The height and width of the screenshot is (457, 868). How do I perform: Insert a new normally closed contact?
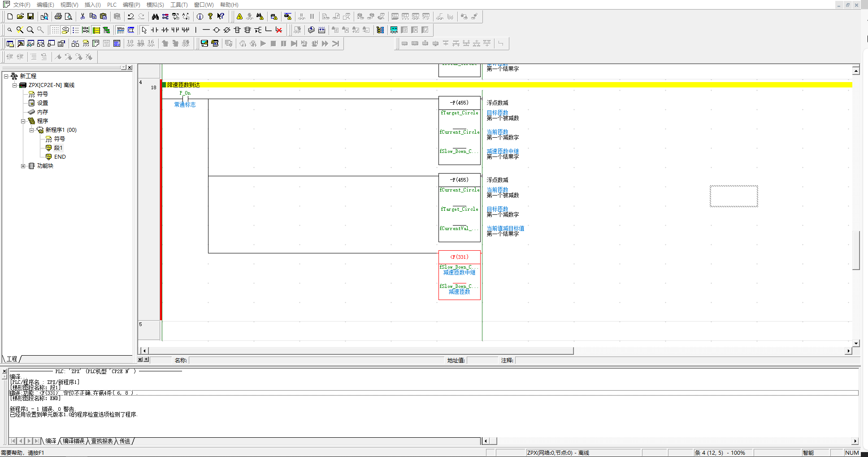click(165, 30)
